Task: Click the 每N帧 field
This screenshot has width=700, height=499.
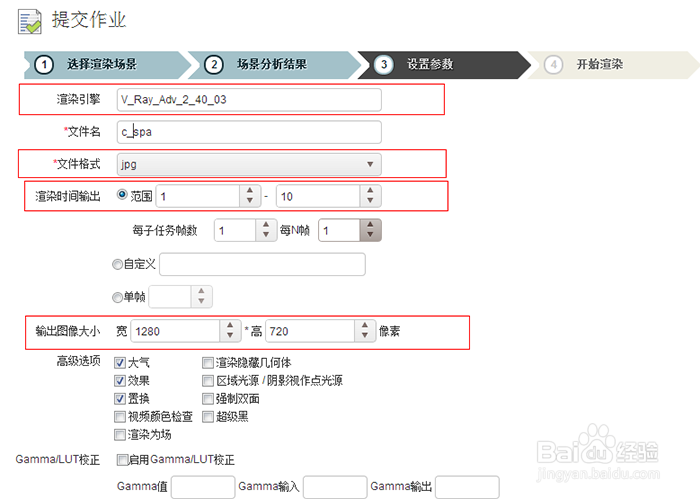Action: (339, 230)
